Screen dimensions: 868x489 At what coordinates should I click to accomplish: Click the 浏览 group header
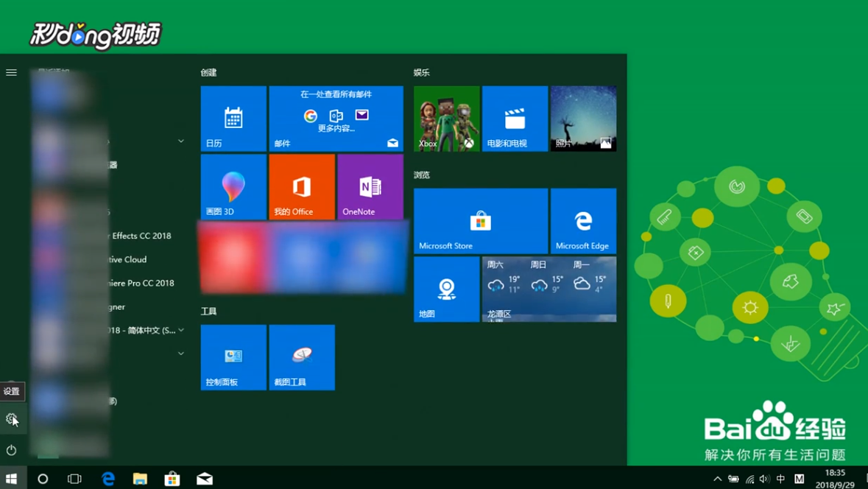(x=421, y=175)
